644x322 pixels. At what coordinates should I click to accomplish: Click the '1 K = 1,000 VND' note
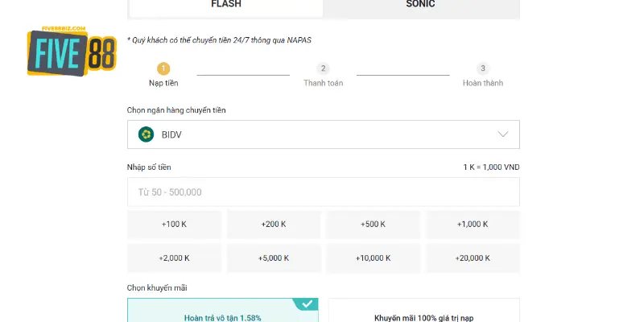click(491, 167)
